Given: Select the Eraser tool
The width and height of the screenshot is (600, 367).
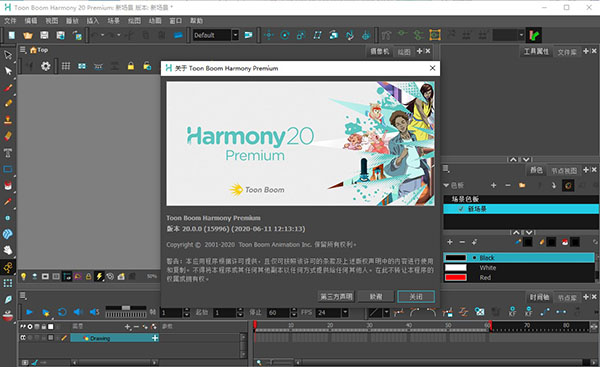Looking at the screenshot, I should click(8, 136).
